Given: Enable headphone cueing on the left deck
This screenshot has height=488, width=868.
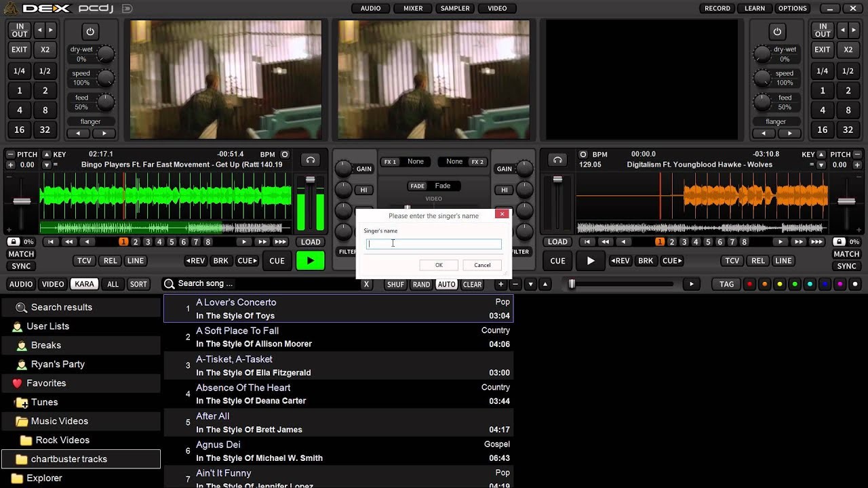Looking at the screenshot, I should 311,160.
